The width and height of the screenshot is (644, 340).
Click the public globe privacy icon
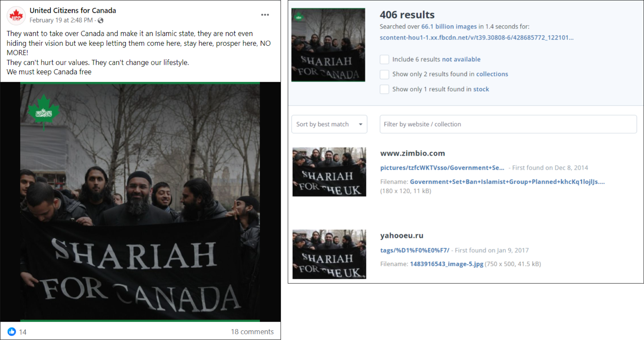tap(101, 20)
